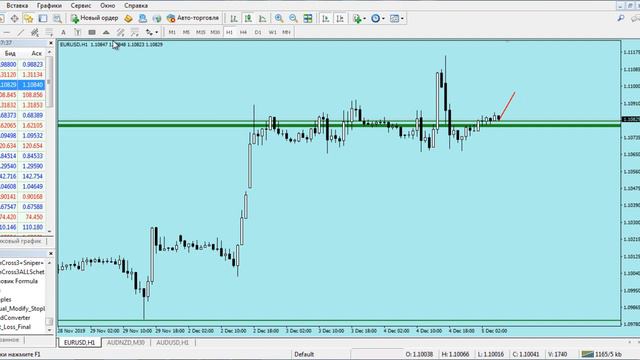640x360 pixels.
Task: Open the Справка menu
Action: (136, 6)
